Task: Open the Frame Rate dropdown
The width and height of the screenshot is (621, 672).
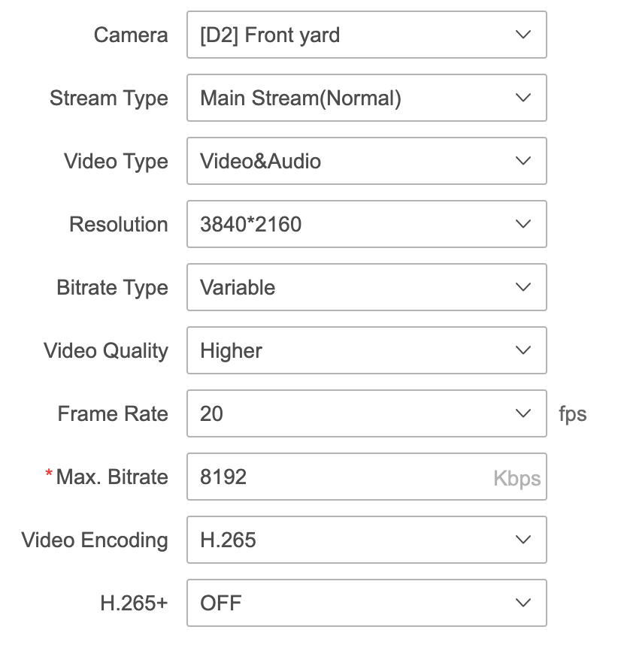Action: pos(366,413)
